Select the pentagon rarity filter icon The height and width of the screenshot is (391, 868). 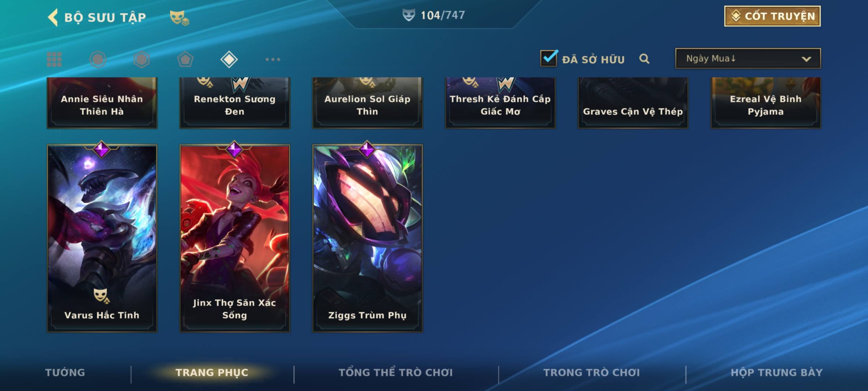185,59
